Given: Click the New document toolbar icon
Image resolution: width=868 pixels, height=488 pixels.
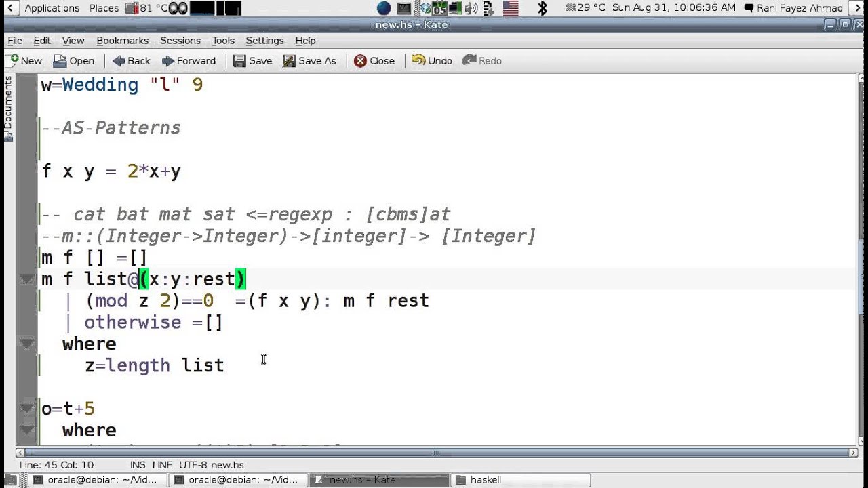Looking at the screenshot, I should pos(24,61).
